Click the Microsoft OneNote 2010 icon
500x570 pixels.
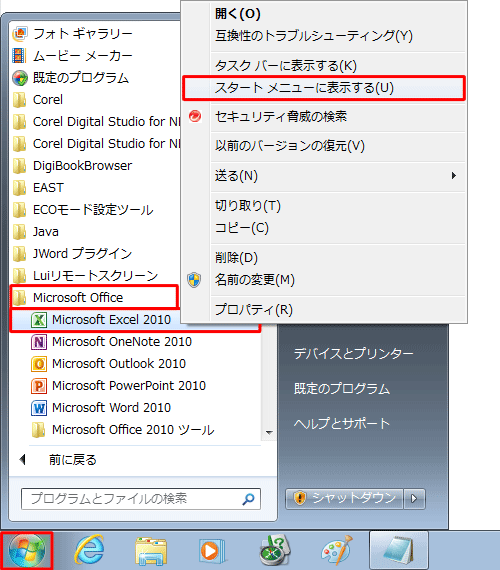(x=39, y=342)
